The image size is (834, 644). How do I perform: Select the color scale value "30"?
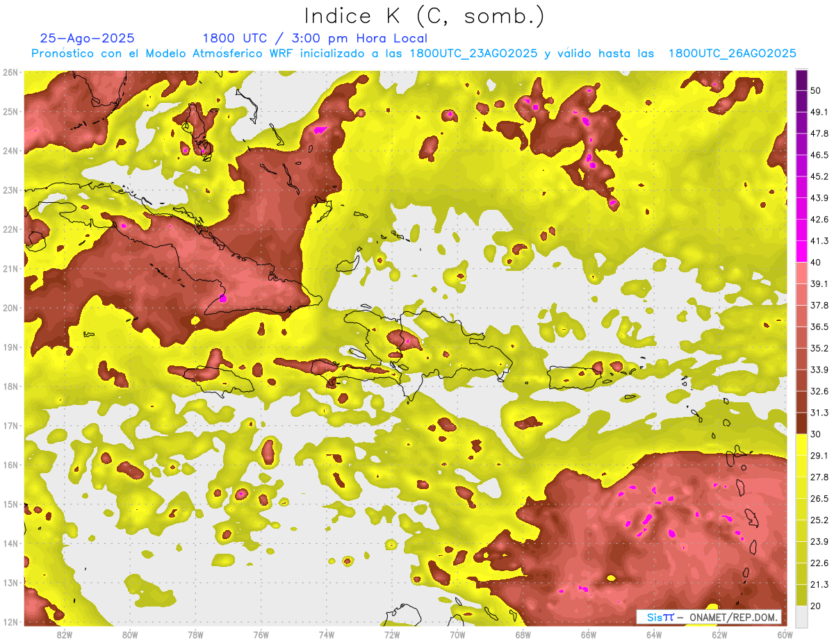click(x=816, y=434)
